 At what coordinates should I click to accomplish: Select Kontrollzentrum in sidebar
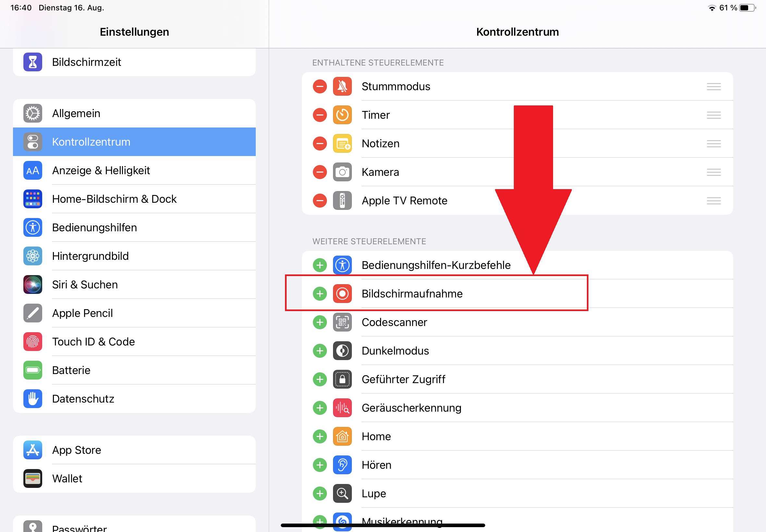[134, 142]
